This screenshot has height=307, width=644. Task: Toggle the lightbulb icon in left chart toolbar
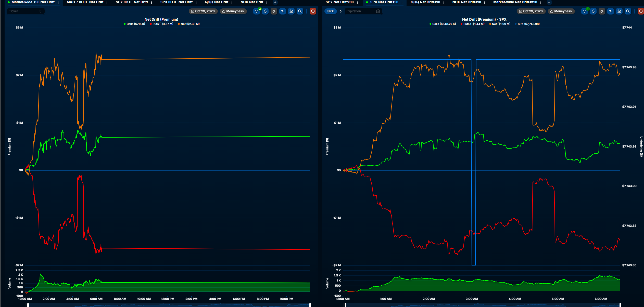click(x=274, y=11)
